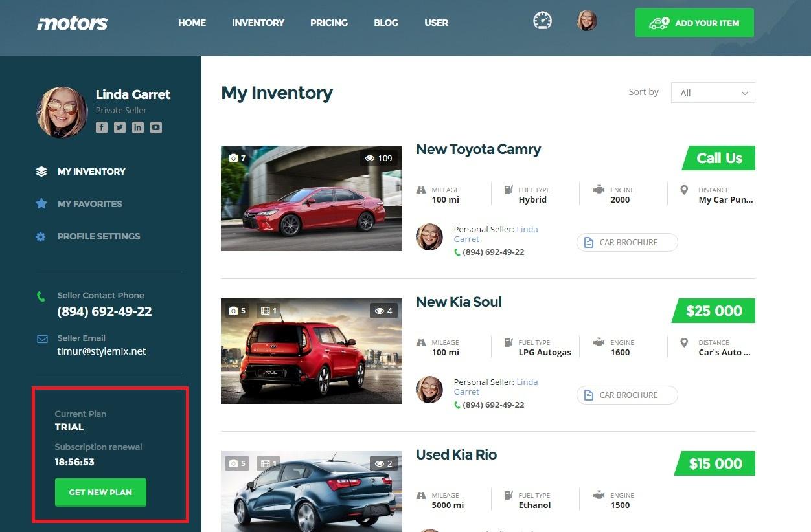
Task: Click photo count badge on Kia Rio image
Action: pos(237,463)
